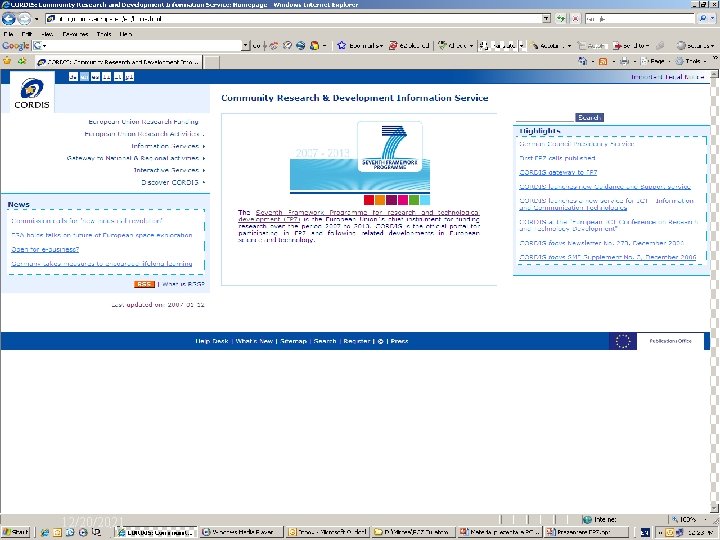Open the CORDIS gateway to FP7 link
Viewport: 720px width, 540px height.
[x=558, y=172]
